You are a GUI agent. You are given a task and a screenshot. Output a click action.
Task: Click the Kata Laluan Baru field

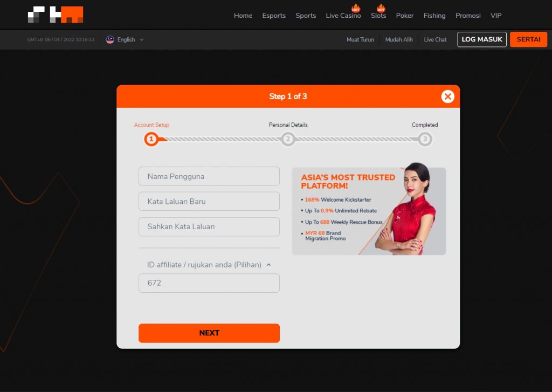209,201
